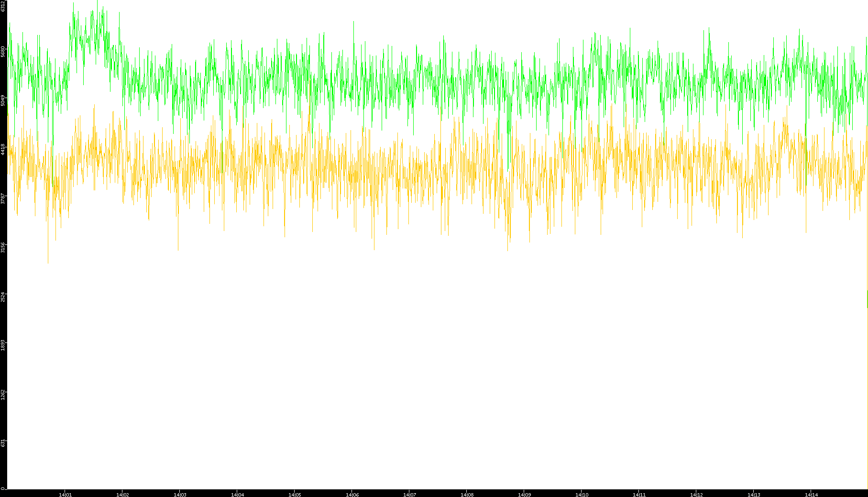Click the 1893 value axis label
The height and width of the screenshot is (497, 868).
pyautogui.click(x=3, y=345)
